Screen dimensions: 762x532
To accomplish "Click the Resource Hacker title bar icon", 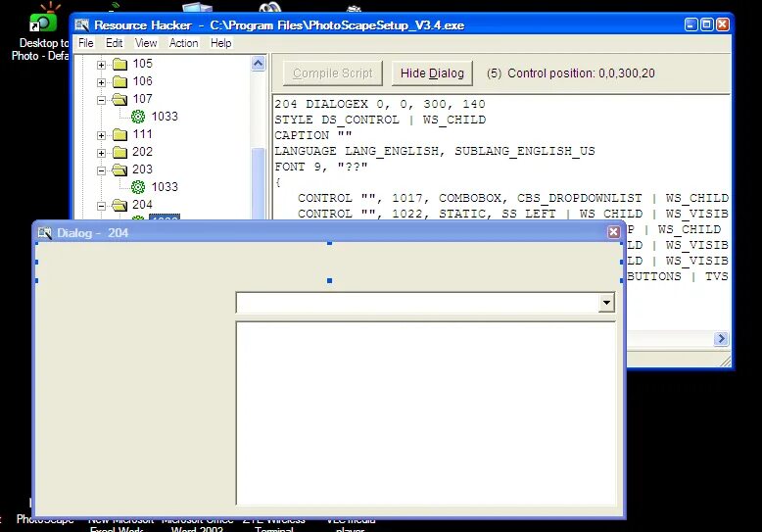I will point(82,24).
